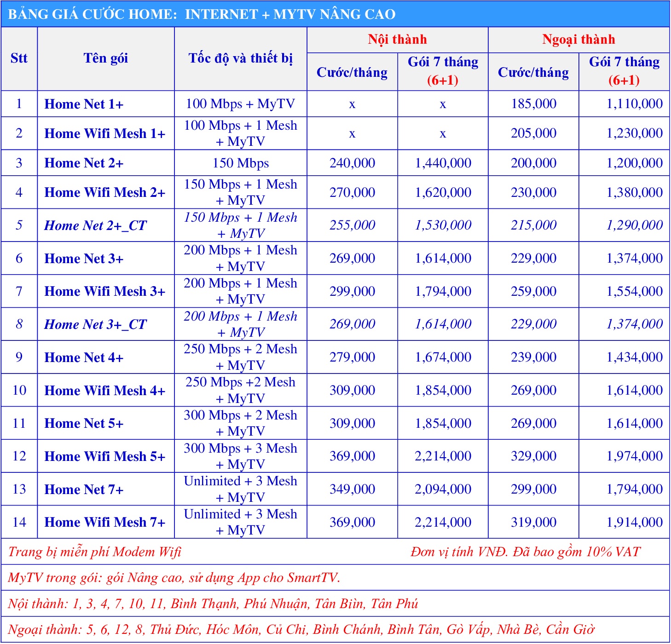Viewport: 671px width, 644px height.
Task: Click the 2,094,000 price cell
Action: (443, 489)
